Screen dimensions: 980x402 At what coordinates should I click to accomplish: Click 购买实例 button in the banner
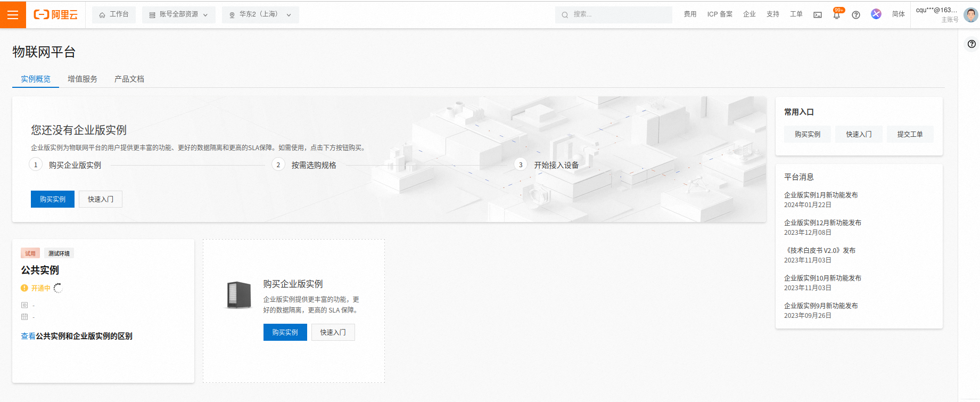point(53,199)
